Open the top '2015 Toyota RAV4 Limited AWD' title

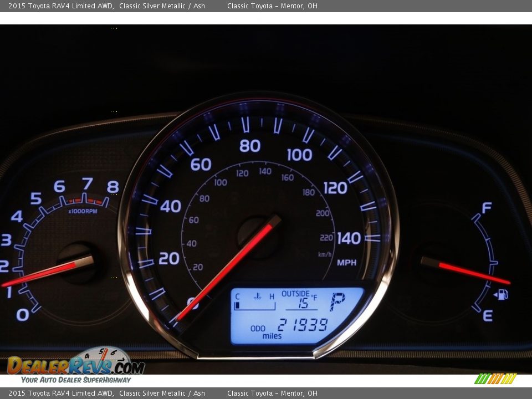pyautogui.click(x=61, y=6)
